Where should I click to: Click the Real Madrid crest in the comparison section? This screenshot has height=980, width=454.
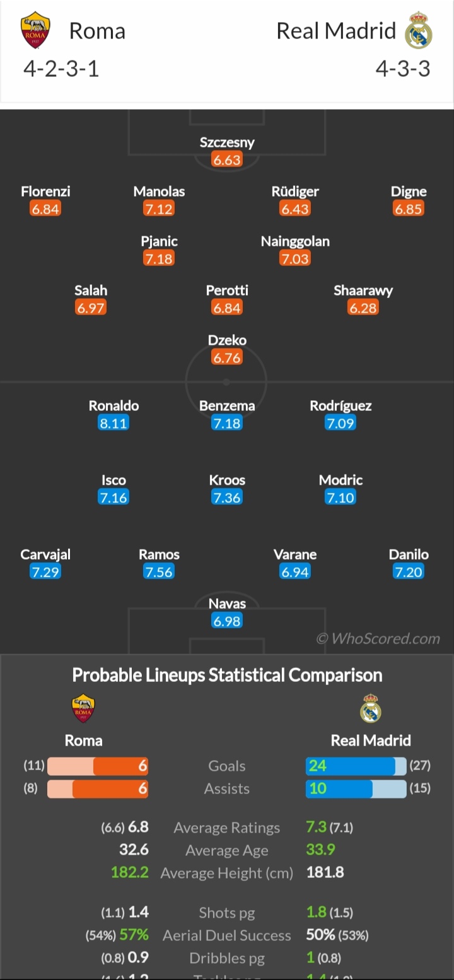[371, 708]
